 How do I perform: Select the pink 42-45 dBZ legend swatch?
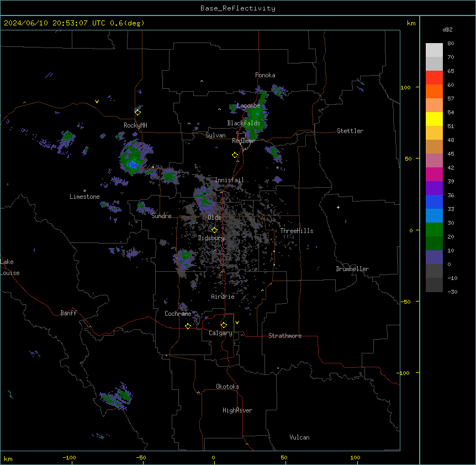434,161
